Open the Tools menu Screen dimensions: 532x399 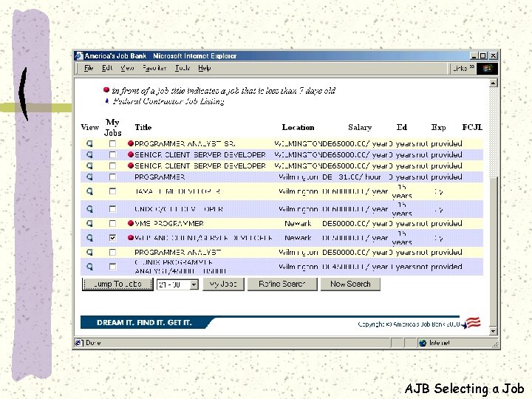pos(183,68)
